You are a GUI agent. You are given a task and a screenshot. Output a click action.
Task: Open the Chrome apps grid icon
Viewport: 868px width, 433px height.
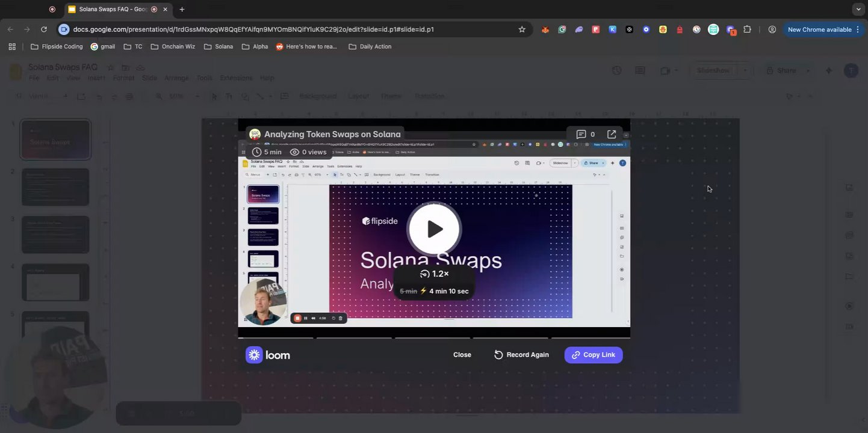pos(12,46)
